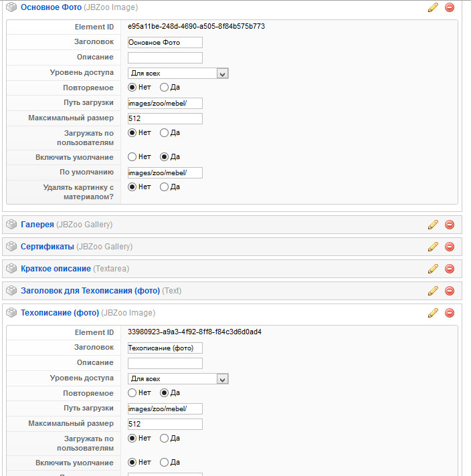Set Повторяемое to Нет in Техописание (фото)
471x476 pixels.
132,393
